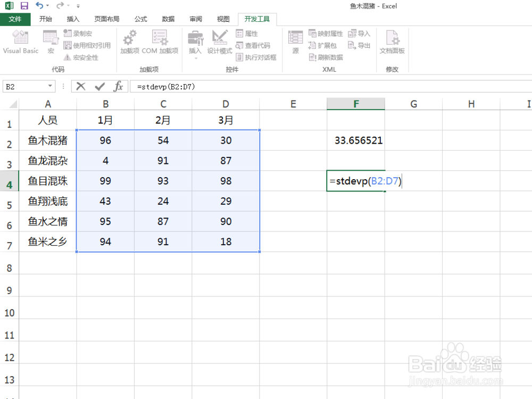Switch to Insert (插入) ribbon tab

[73, 19]
